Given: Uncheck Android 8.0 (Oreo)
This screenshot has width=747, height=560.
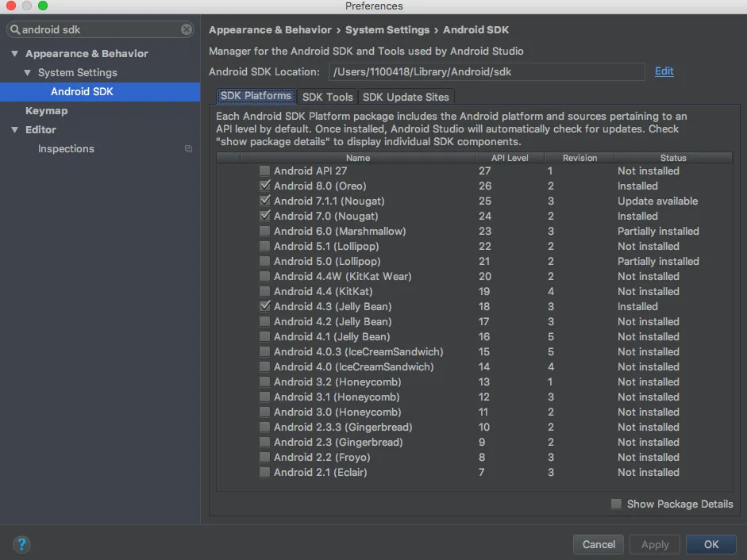Looking at the screenshot, I should coord(264,186).
